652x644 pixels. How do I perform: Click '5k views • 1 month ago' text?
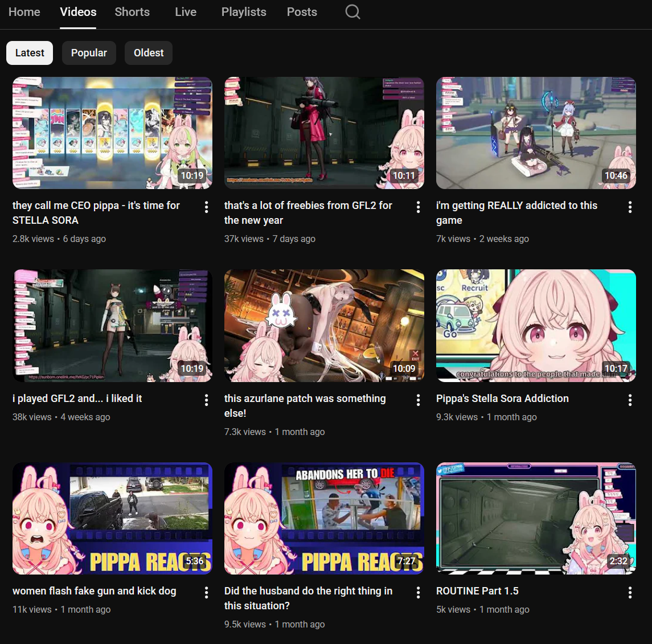(483, 609)
